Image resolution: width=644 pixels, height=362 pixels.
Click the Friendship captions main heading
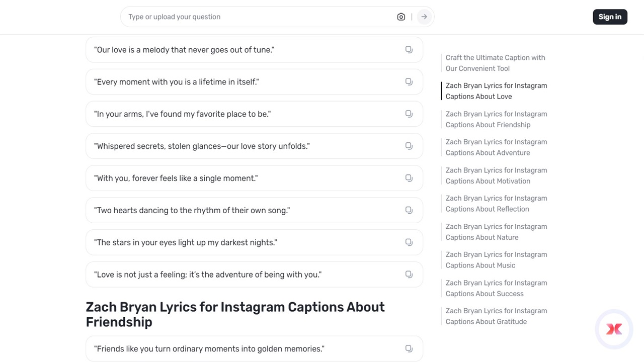pos(235,314)
